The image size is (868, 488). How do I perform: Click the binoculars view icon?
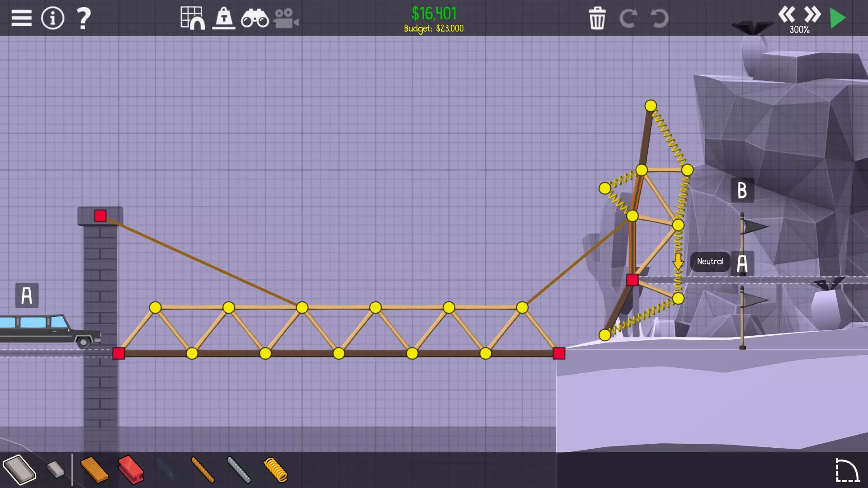tap(255, 19)
